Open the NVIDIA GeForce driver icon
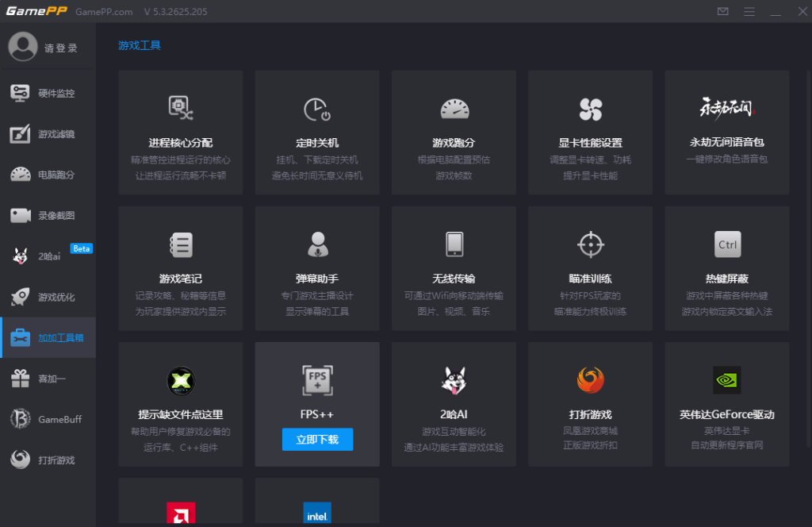The width and height of the screenshot is (812, 527). (727, 380)
